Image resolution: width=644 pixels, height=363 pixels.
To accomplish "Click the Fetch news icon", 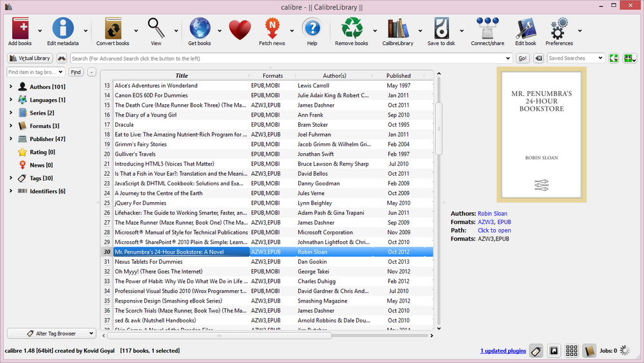I will (x=272, y=29).
